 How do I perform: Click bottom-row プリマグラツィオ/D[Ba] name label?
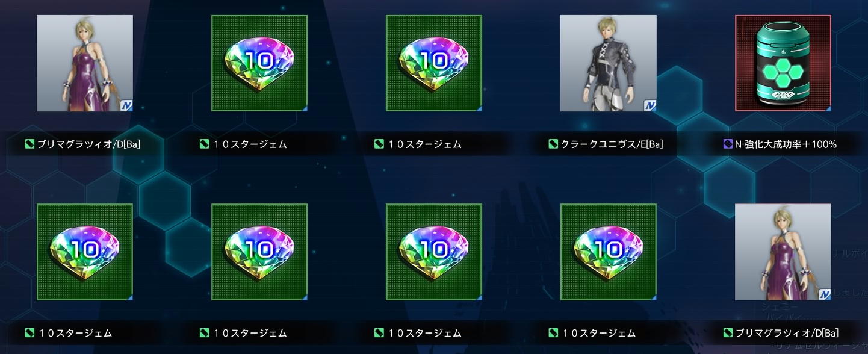tap(787, 333)
